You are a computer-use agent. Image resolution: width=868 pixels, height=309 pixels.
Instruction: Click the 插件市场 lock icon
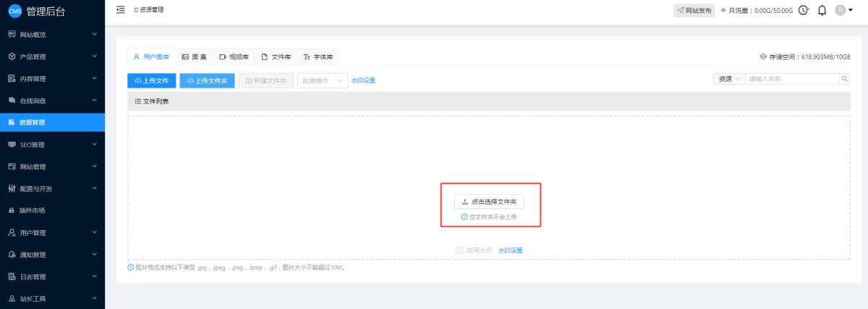12,211
